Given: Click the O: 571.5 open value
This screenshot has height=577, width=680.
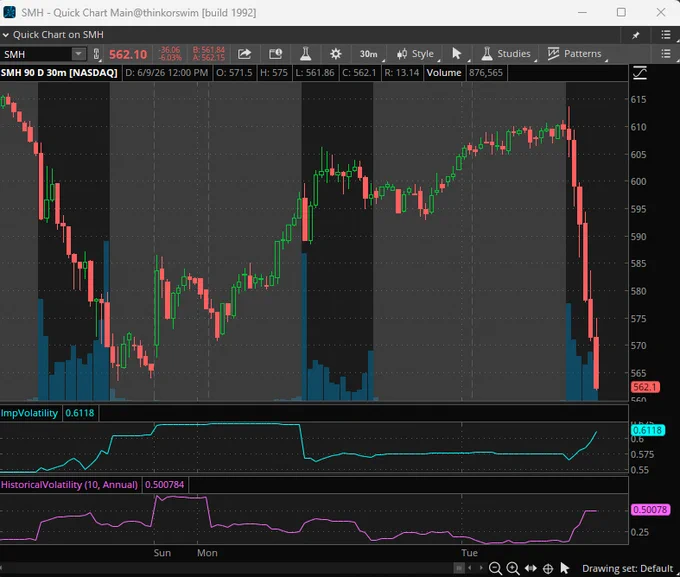Looking at the screenshot, I should [x=234, y=73].
